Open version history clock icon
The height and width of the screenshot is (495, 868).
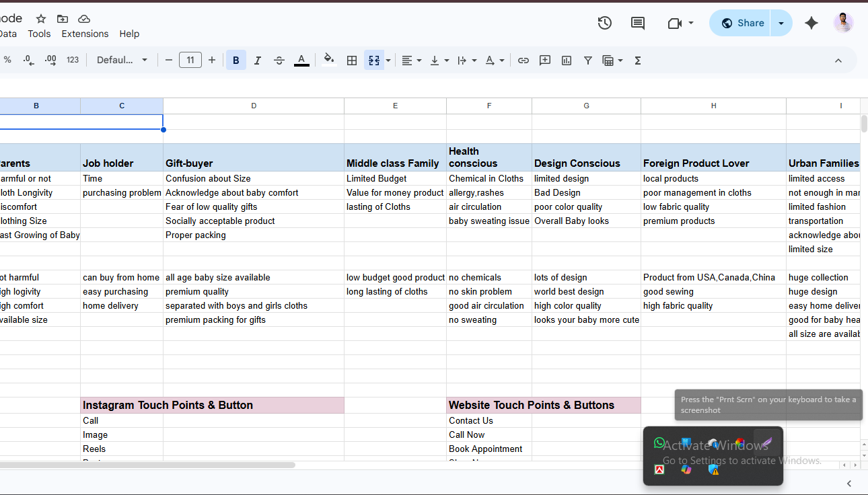click(x=604, y=23)
